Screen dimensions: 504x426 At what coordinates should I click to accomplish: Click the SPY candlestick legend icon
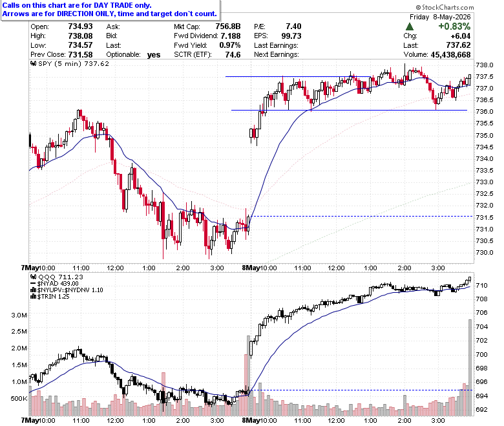click(x=33, y=63)
